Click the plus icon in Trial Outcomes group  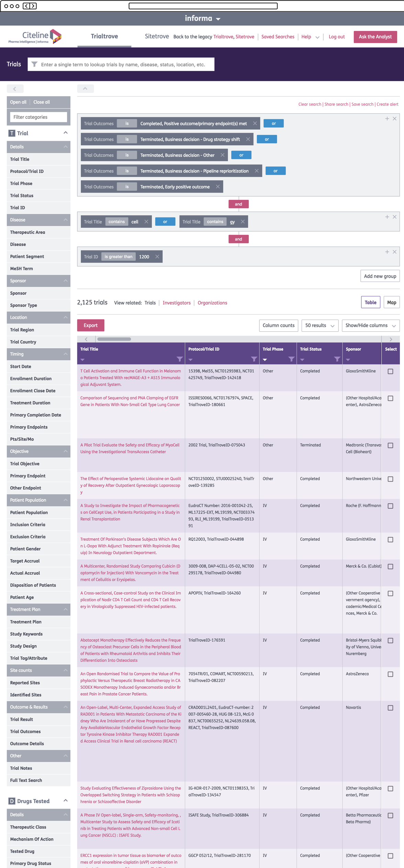(387, 118)
